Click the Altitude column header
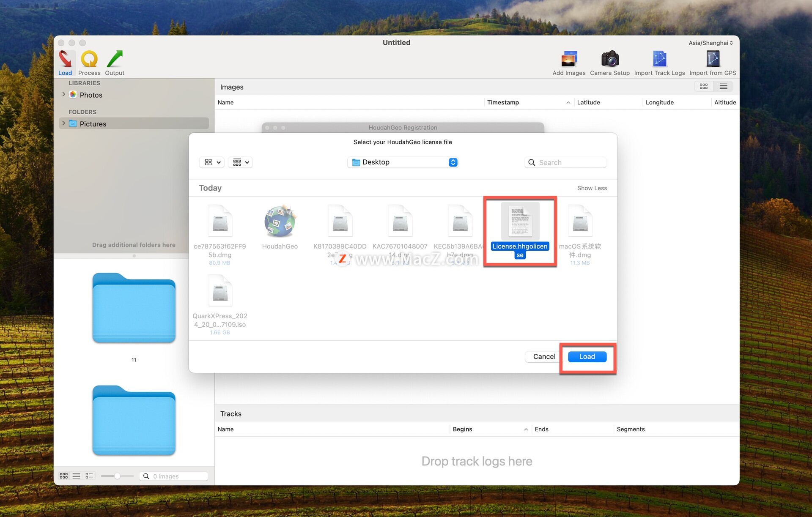The height and width of the screenshot is (517, 812). click(725, 102)
